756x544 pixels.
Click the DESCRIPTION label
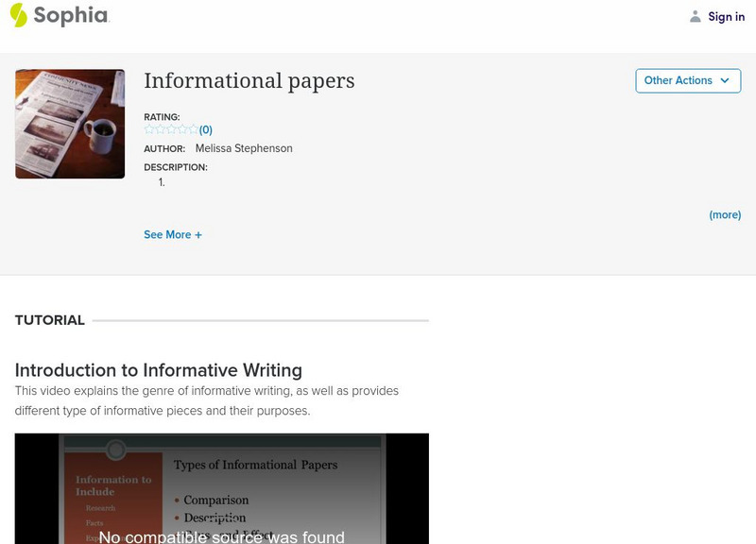coord(176,167)
